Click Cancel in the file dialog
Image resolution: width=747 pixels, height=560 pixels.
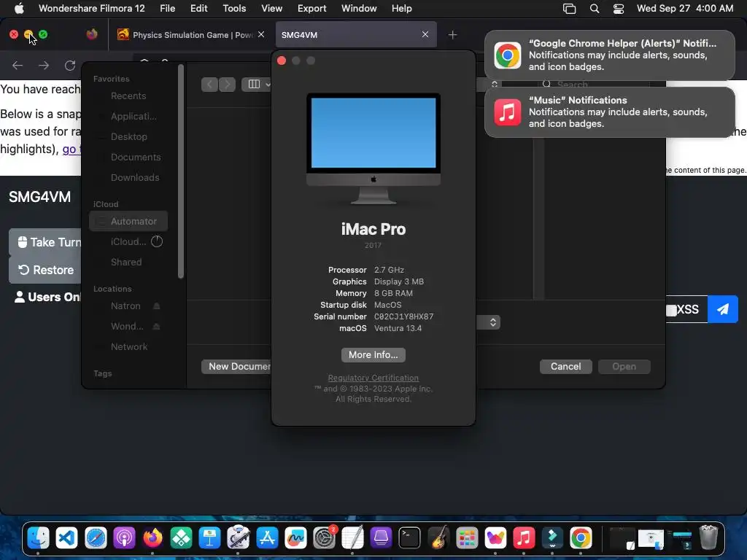pos(565,366)
